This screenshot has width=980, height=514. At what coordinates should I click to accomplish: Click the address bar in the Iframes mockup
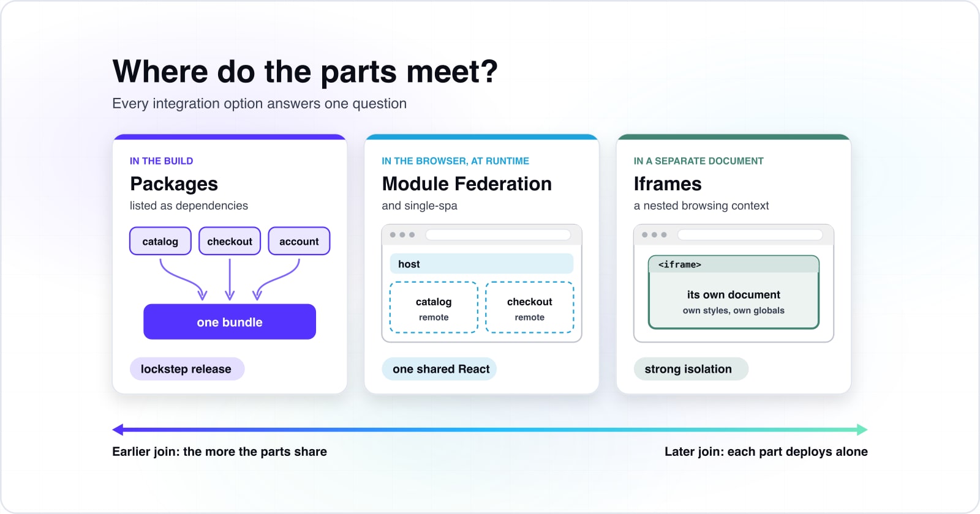[x=750, y=235]
